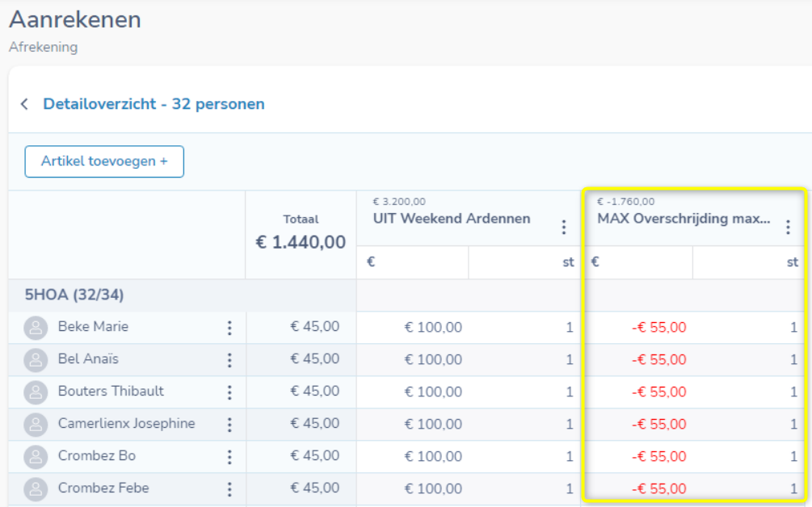Image resolution: width=812 pixels, height=507 pixels.
Task: Open the three-dot menu for Camerlienx Josephine
Action: [x=229, y=425]
